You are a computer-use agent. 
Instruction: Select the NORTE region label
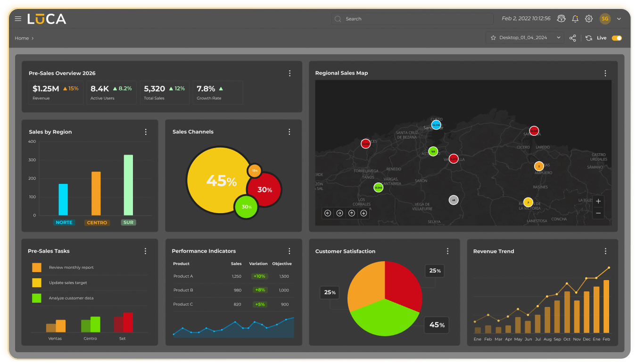[64, 223]
